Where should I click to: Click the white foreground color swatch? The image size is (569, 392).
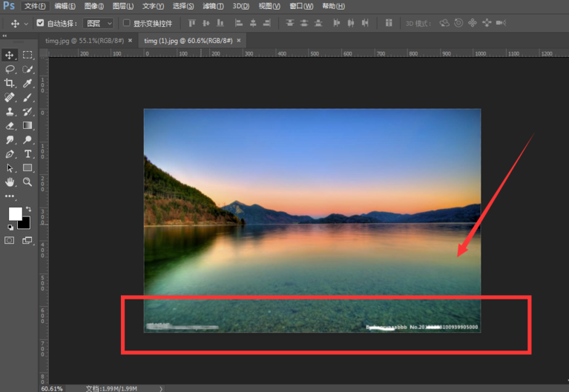tap(14, 214)
